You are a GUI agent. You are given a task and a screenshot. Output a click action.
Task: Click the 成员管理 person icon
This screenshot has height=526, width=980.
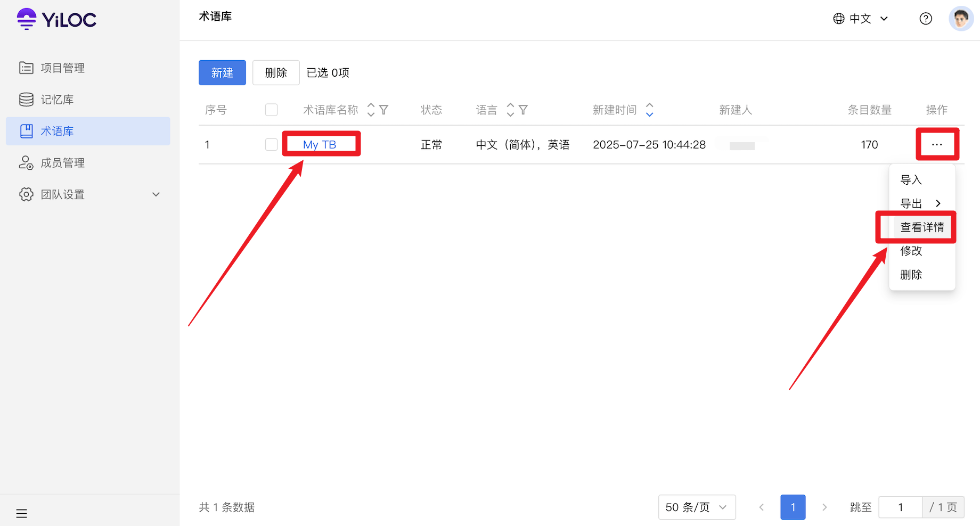pyautogui.click(x=26, y=163)
